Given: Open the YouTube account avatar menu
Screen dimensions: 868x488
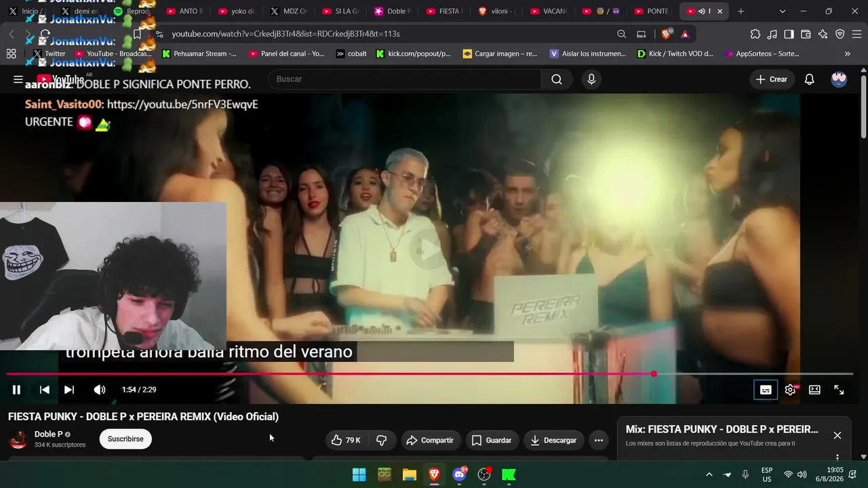Looking at the screenshot, I should pos(839,79).
